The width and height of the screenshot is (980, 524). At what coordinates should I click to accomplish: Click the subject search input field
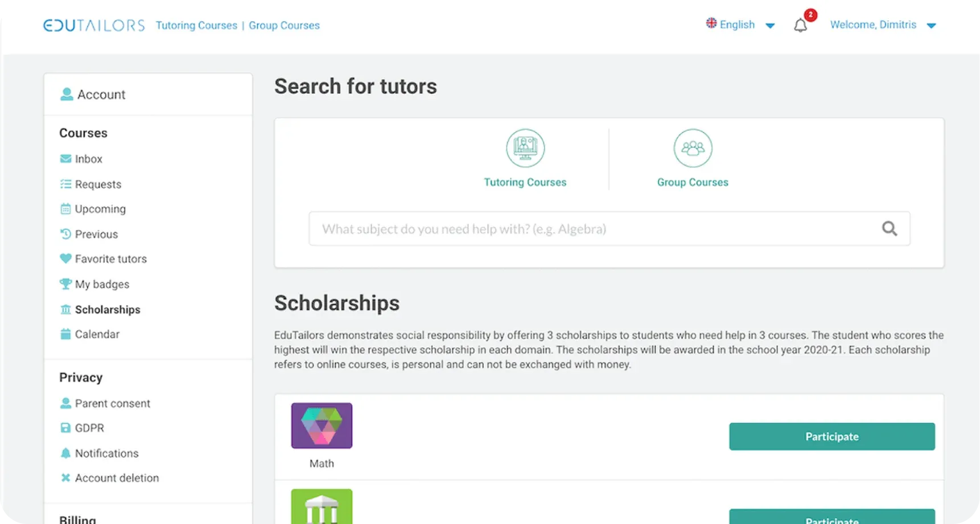[x=592, y=229]
